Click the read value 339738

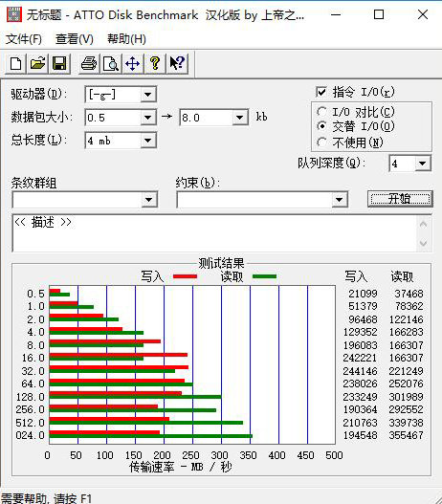coord(407,423)
